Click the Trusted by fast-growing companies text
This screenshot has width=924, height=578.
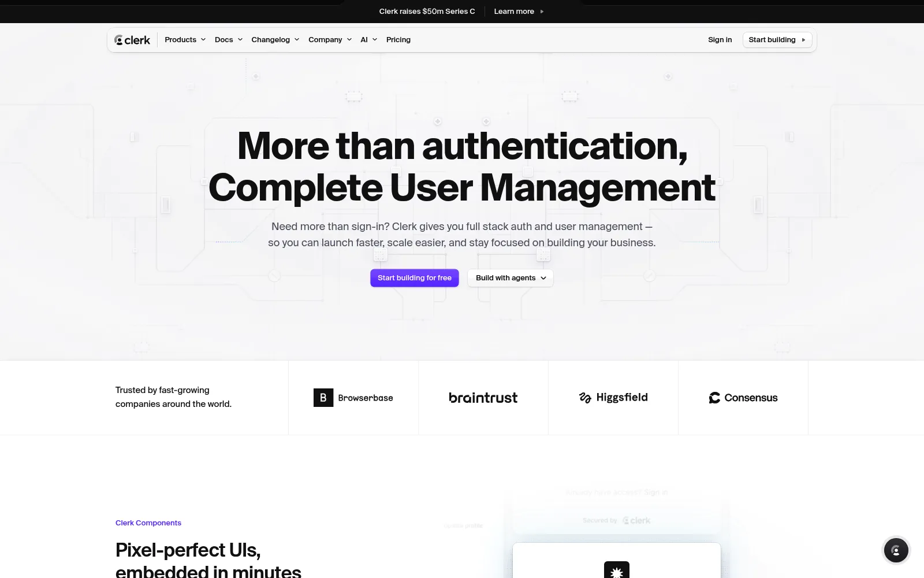click(x=173, y=397)
